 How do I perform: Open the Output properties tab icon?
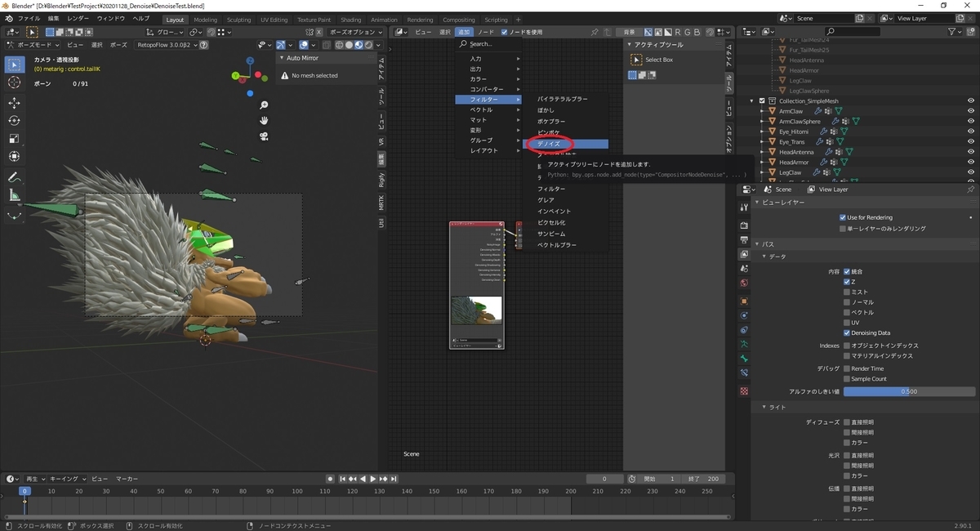pos(744,240)
